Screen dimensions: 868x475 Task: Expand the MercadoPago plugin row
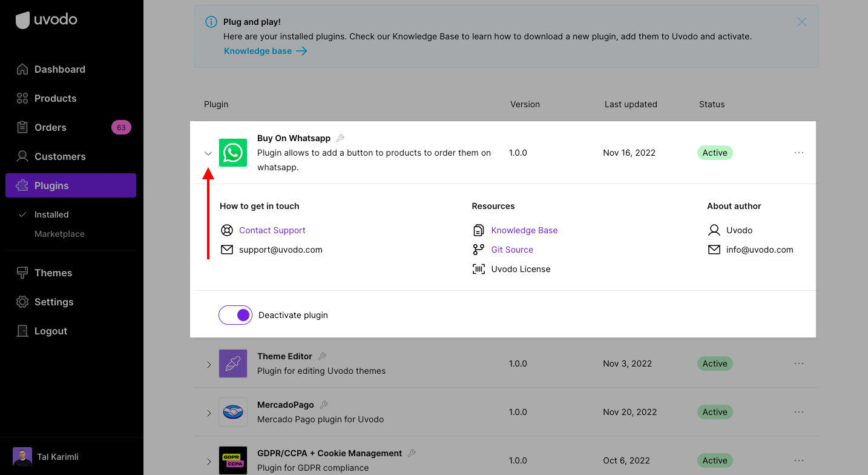(208, 413)
